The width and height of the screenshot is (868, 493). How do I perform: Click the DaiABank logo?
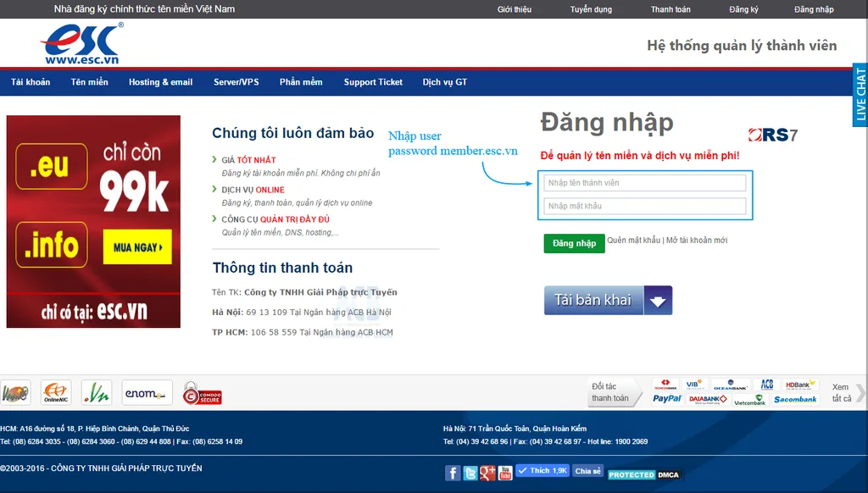click(708, 399)
